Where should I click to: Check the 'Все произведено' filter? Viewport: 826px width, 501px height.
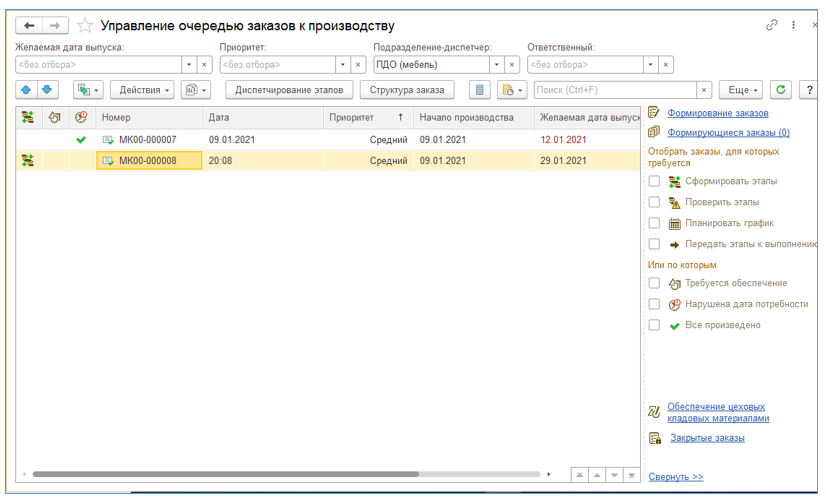point(654,325)
